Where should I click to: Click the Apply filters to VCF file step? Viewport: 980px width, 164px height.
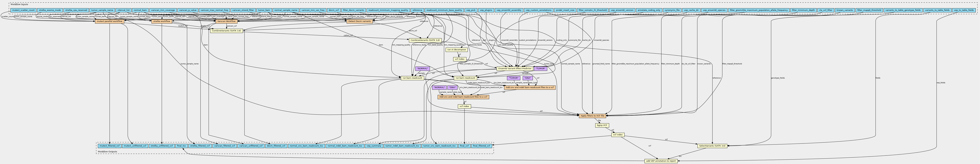click(x=592, y=116)
